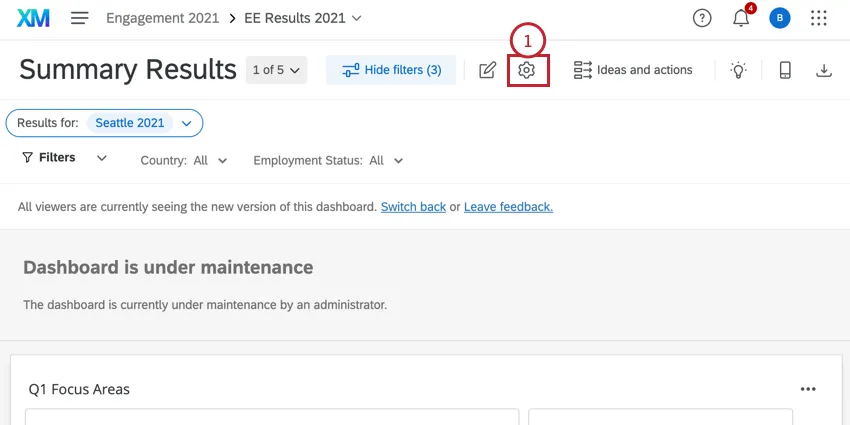Toggle Hide filters (3) button

point(391,70)
